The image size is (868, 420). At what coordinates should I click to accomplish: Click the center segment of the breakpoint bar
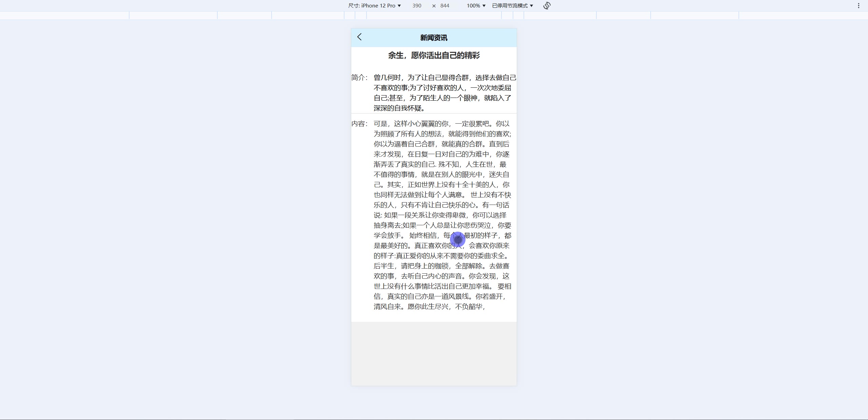click(x=434, y=15)
